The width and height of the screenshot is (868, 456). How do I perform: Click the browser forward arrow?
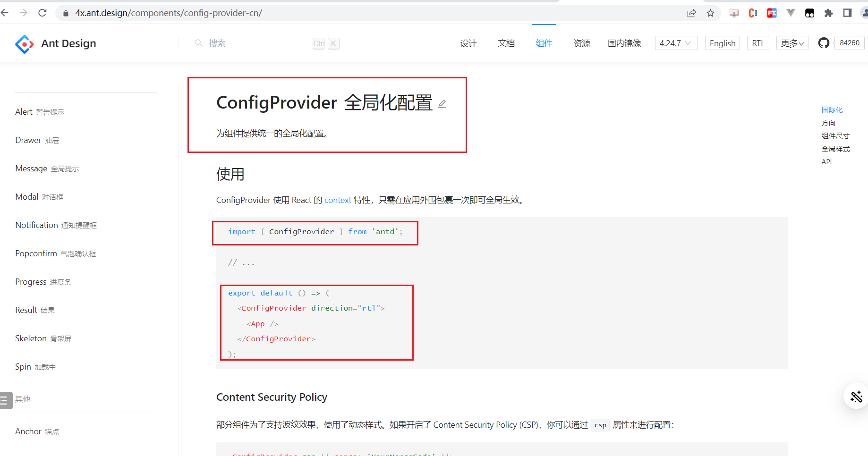(23, 13)
